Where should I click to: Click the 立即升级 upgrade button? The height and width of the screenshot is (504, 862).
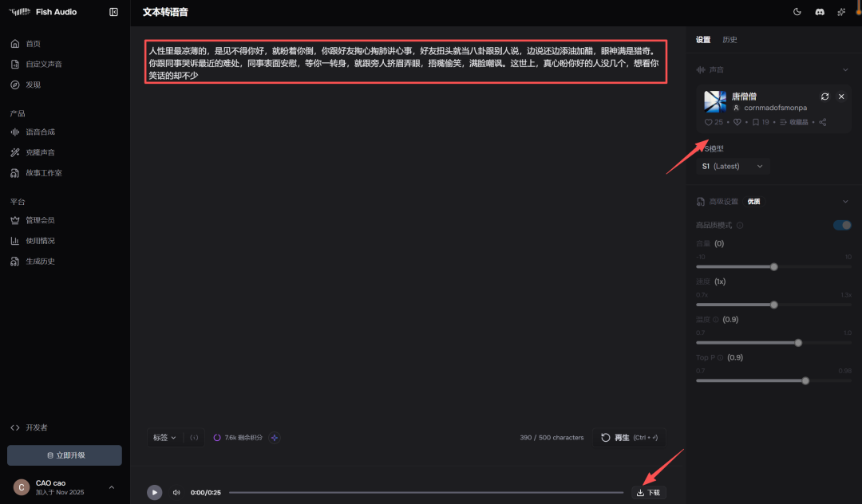[65, 455]
